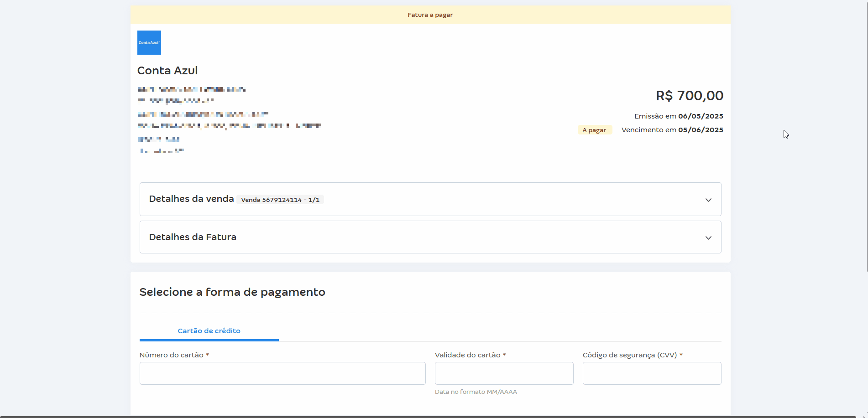Image resolution: width=868 pixels, height=418 pixels.
Task: Expand the Detalhes da Fatura section
Action: (430, 237)
